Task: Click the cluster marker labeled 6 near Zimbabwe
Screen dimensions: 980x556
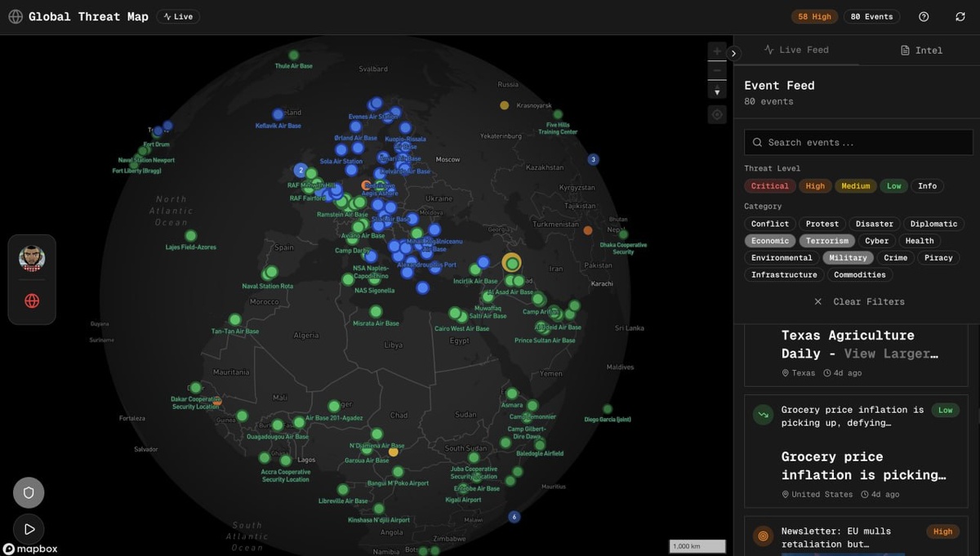Action: coord(514,516)
